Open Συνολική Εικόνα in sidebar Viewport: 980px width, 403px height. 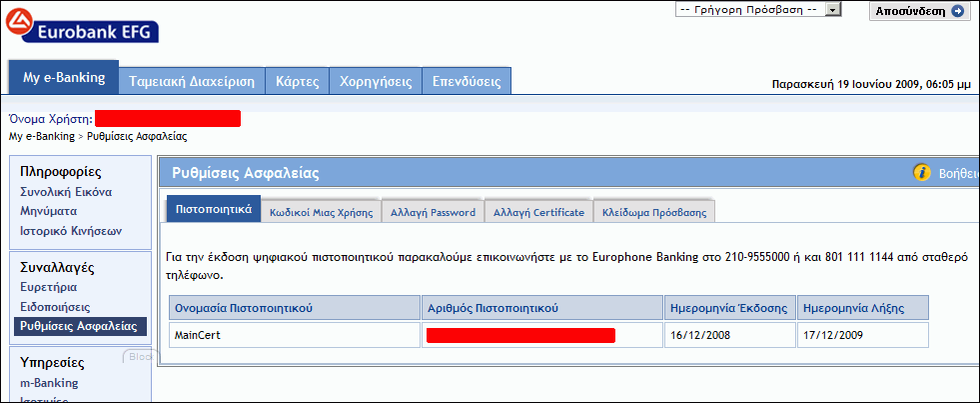tap(66, 192)
